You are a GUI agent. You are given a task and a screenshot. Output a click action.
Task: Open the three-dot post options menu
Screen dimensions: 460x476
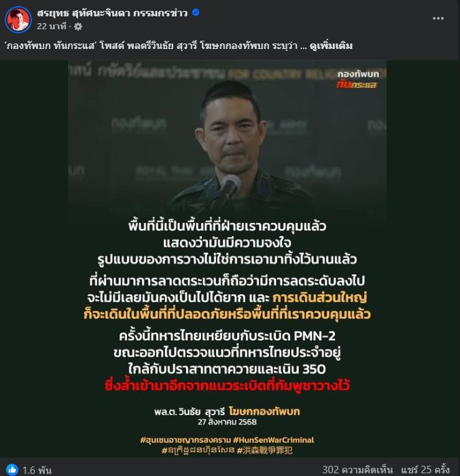pos(438,18)
